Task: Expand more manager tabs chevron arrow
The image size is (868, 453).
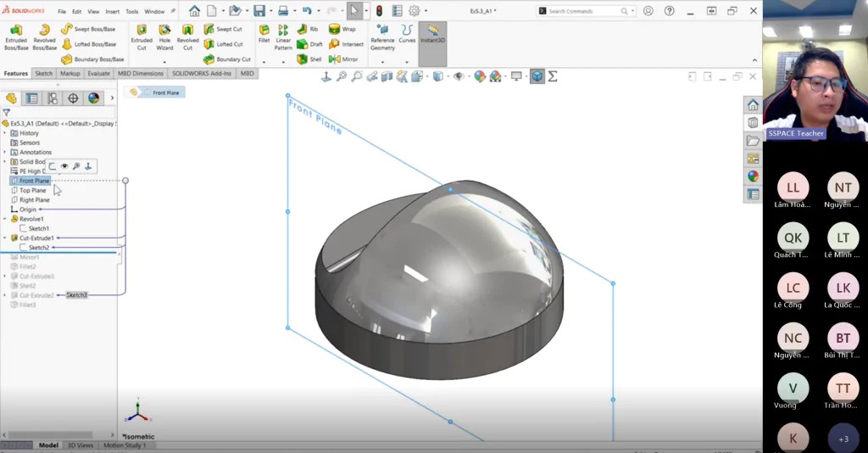Action: coord(112,98)
